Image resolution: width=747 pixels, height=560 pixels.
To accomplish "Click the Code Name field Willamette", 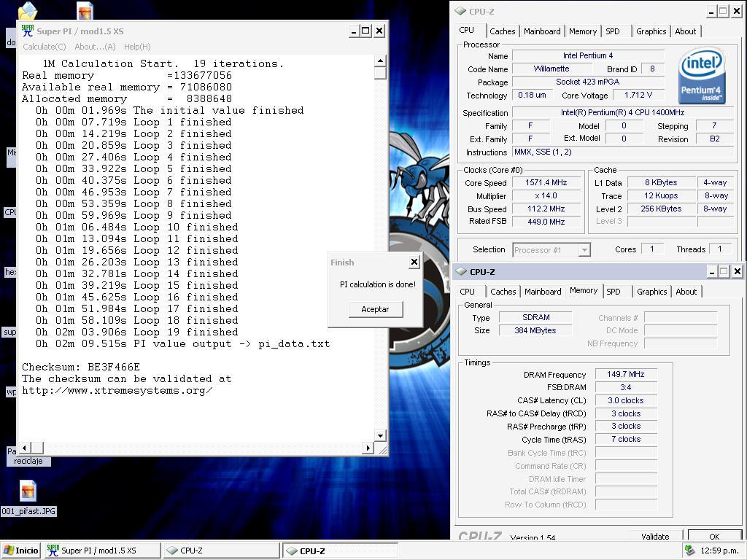I will pos(551,69).
